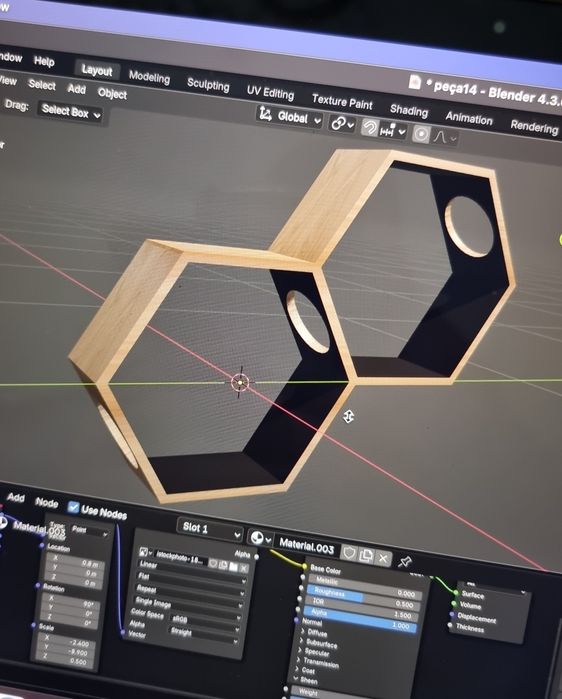Open the Flat projection dropdown
The image size is (562, 699).
pyautogui.click(x=190, y=584)
